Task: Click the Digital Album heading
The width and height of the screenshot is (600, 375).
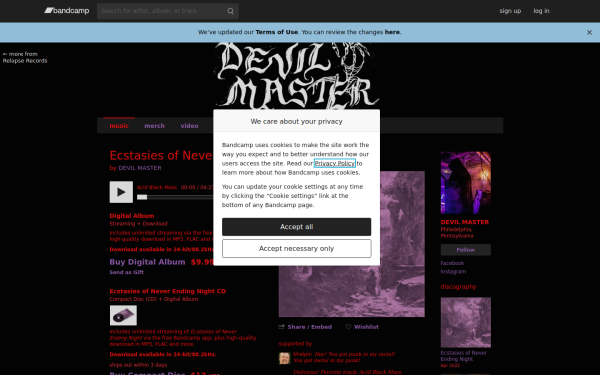Action: coord(132,216)
